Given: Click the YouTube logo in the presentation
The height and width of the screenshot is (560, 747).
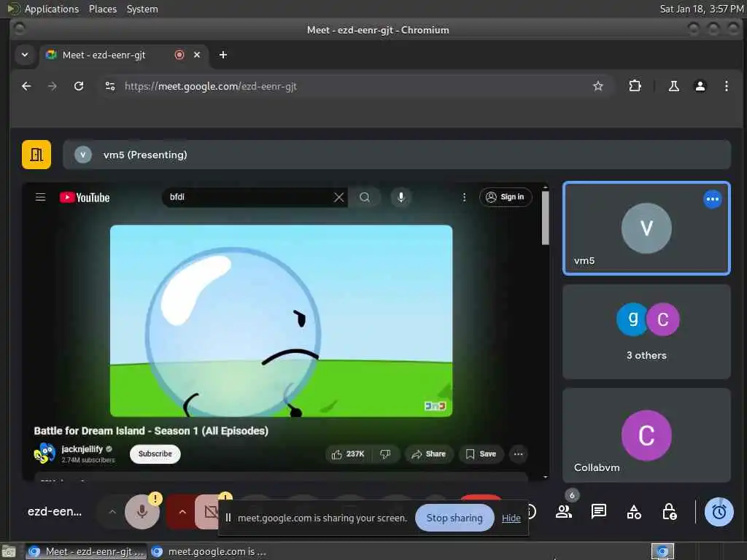Looking at the screenshot, I should tap(85, 198).
